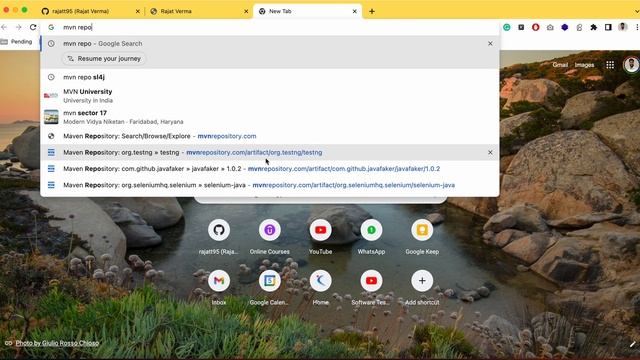The height and width of the screenshot is (360, 640).
Task: Open the YouTube shortcut
Action: 320,236
